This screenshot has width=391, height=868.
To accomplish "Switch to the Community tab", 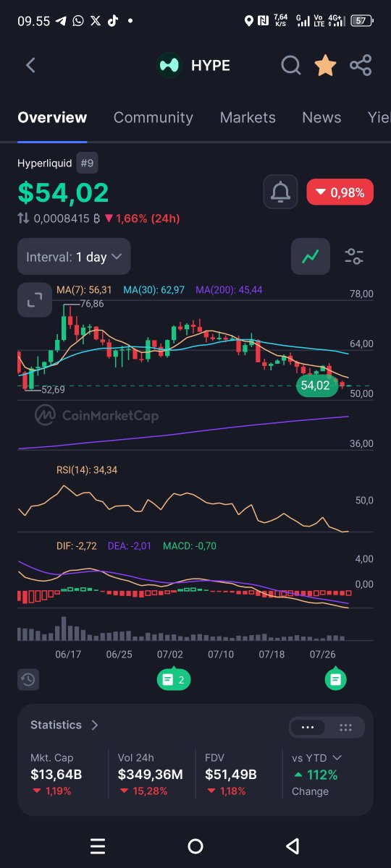I will [154, 117].
